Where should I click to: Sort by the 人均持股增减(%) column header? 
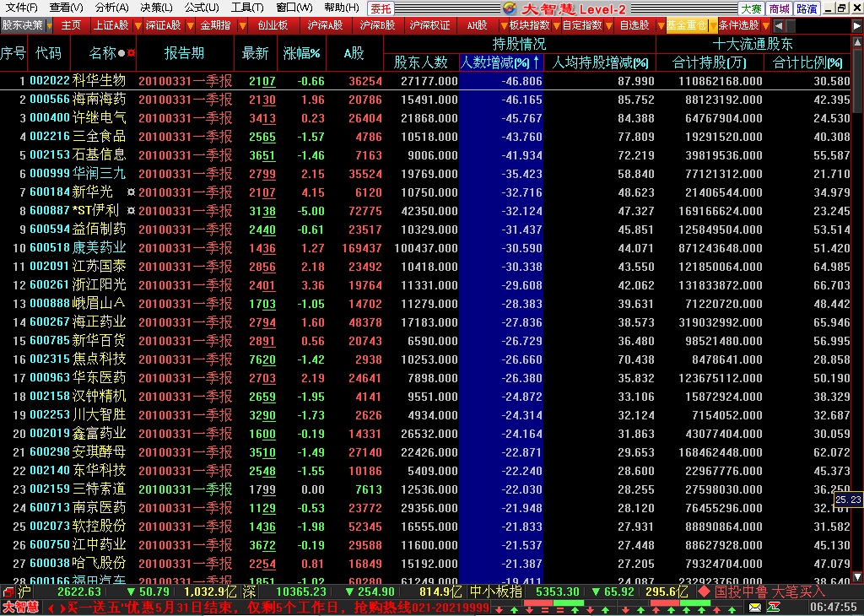pyautogui.click(x=600, y=62)
